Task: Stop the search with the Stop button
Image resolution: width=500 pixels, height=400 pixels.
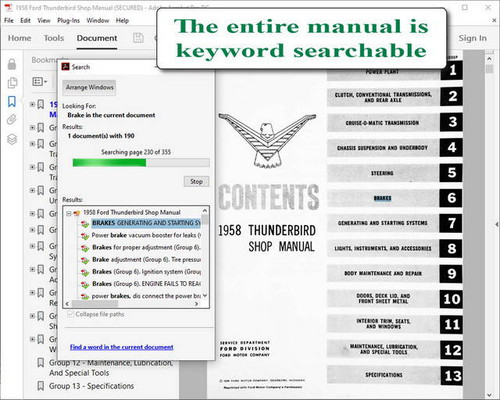Action: [x=196, y=181]
